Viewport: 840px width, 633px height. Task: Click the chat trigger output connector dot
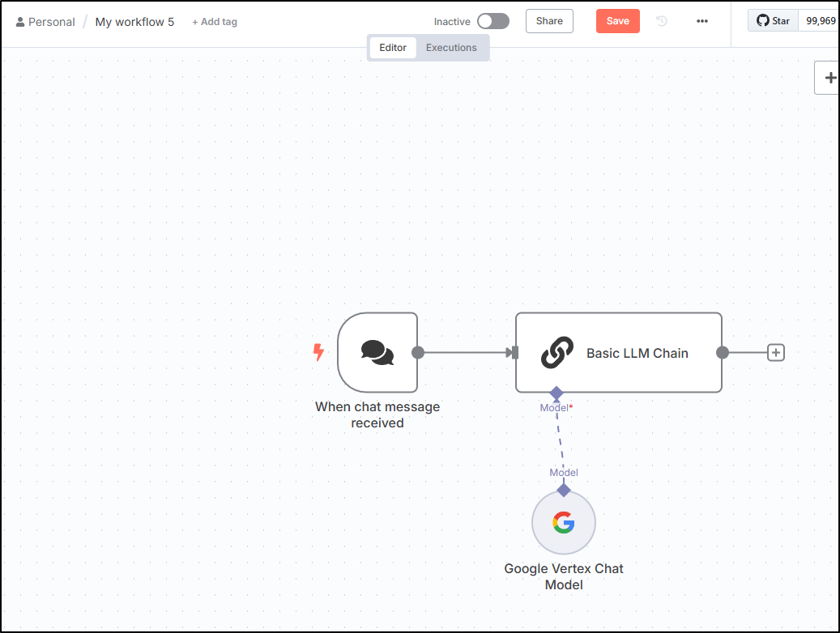[418, 352]
